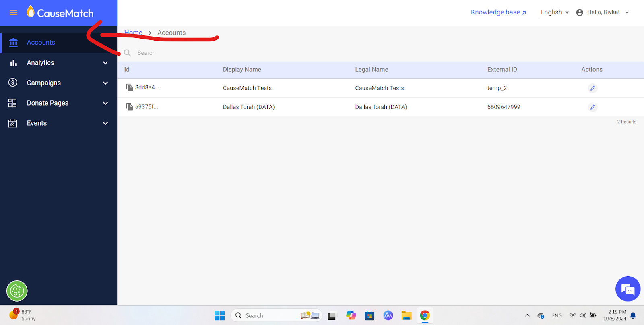Expand the Donate Pages menu chevron

(x=105, y=103)
